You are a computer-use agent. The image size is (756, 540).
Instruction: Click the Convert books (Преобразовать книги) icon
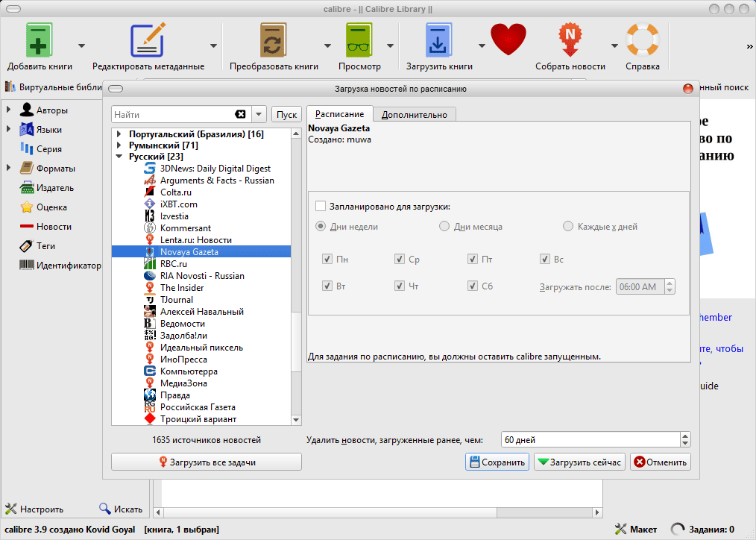pyautogui.click(x=274, y=41)
